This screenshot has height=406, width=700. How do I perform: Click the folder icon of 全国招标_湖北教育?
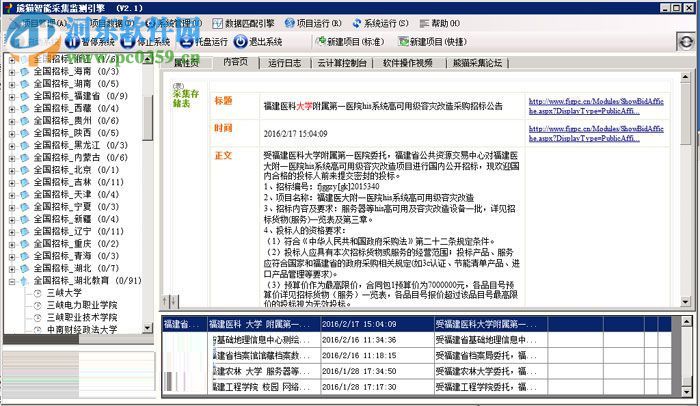pyautogui.click(x=25, y=281)
